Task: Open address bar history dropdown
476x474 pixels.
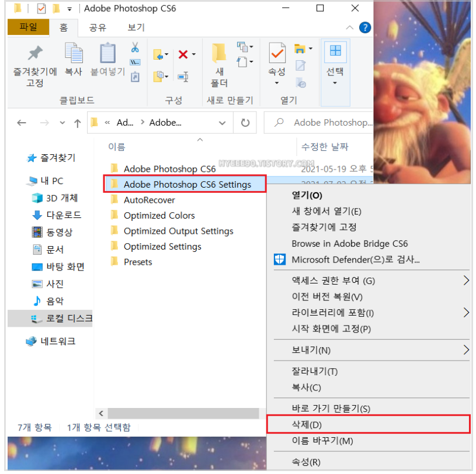Action: (x=222, y=123)
